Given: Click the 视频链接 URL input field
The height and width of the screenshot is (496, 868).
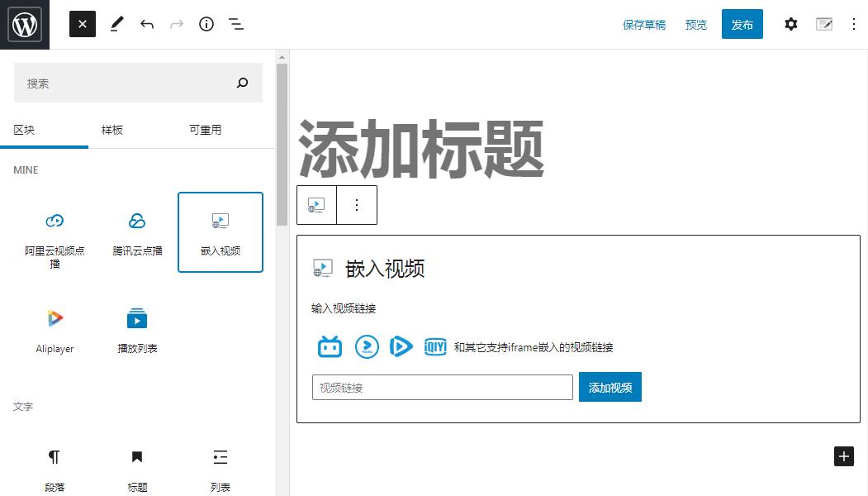Looking at the screenshot, I should tap(443, 388).
